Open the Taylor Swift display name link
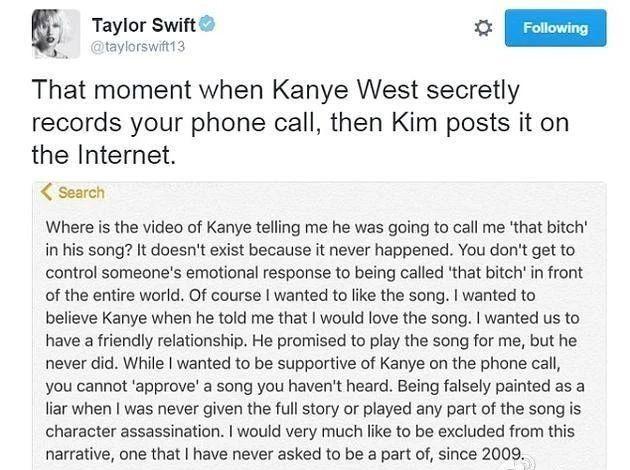The image size is (630, 470). point(143,24)
